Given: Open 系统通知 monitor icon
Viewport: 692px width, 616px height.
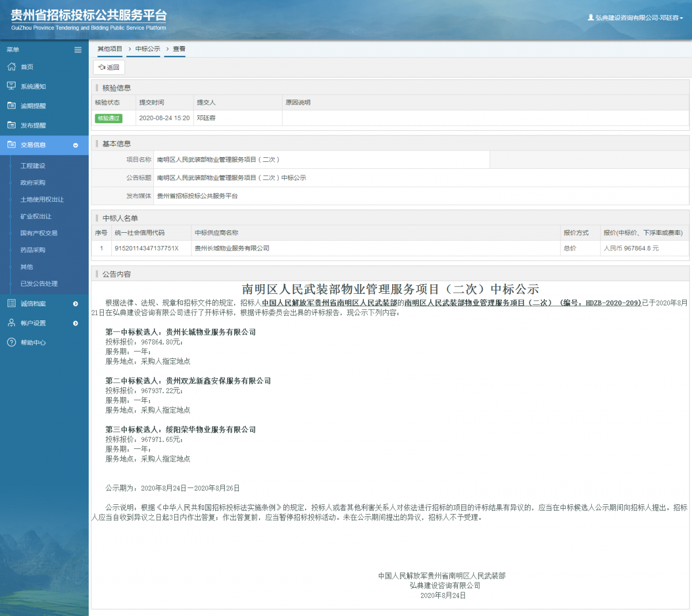Looking at the screenshot, I should pos(12,86).
